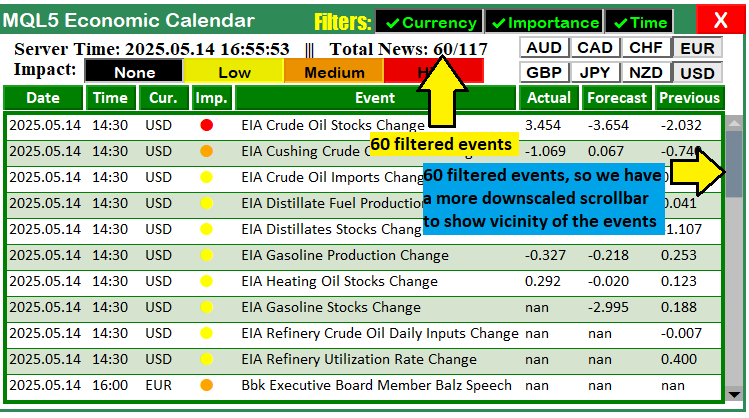Click yellow dot of EIA Distillates Stocks row
Screen dimensions: 749x418
[x=206, y=229]
